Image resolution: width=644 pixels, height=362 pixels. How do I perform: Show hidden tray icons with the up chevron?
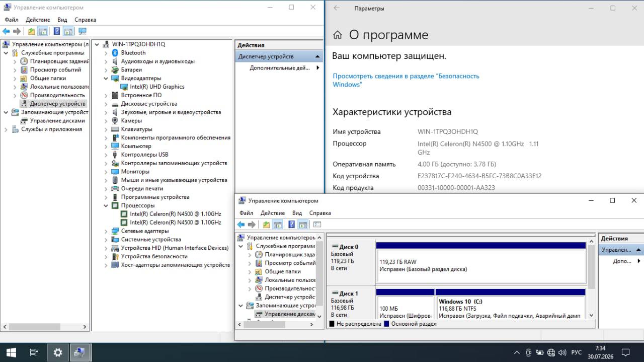517,352
